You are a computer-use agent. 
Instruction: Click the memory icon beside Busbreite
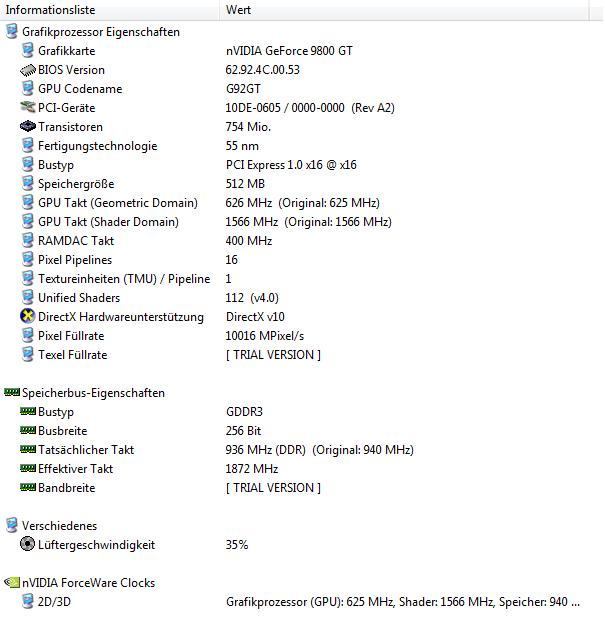tap(28, 430)
